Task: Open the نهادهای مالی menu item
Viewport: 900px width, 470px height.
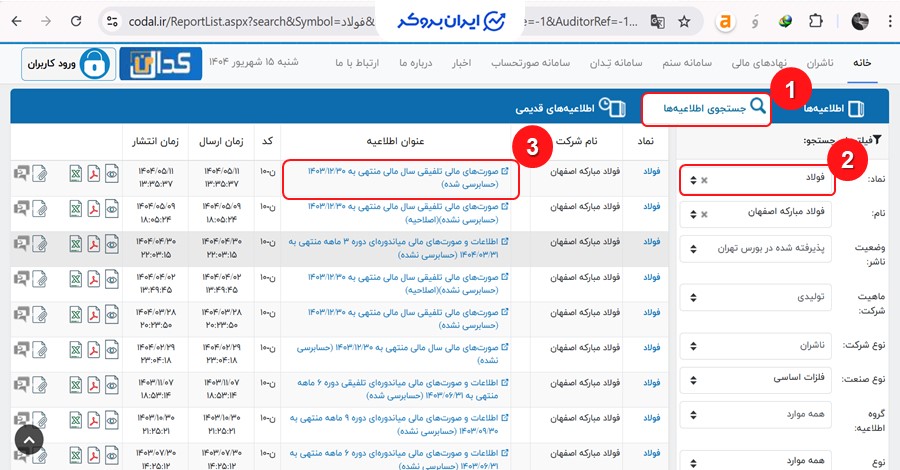Action: [x=759, y=63]
